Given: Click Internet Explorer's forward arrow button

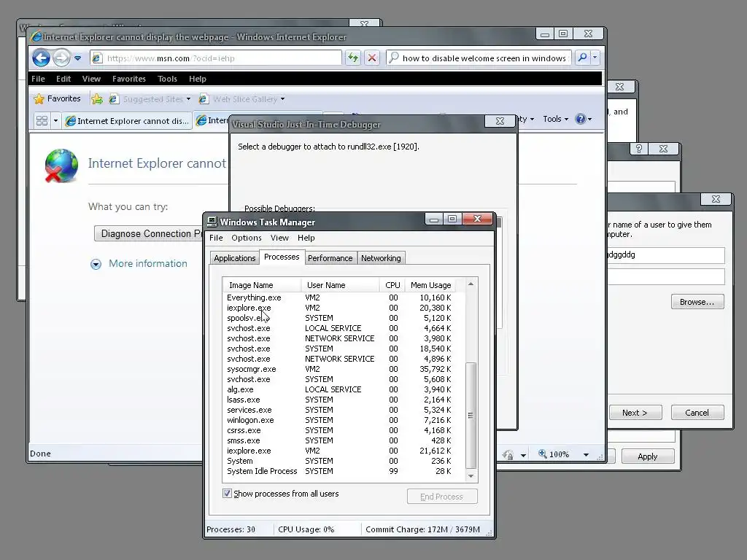Looking at the screenshot, I should pos(61,58).
